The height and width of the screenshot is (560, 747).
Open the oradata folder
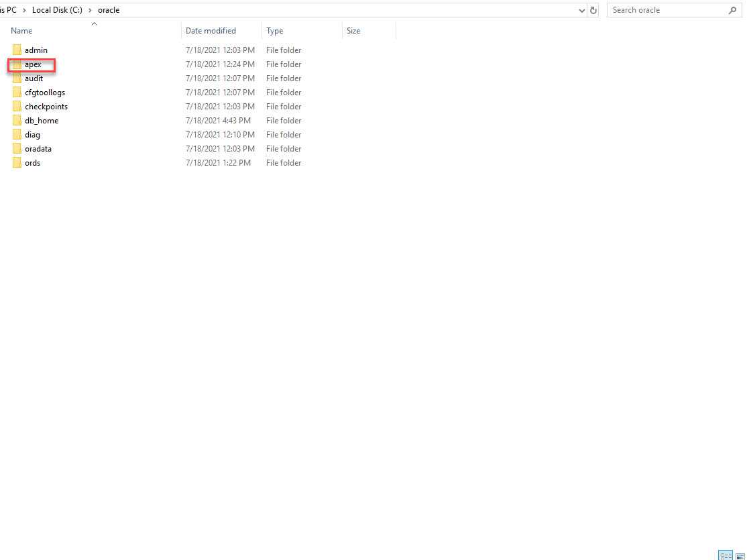[x=38, y=148]
